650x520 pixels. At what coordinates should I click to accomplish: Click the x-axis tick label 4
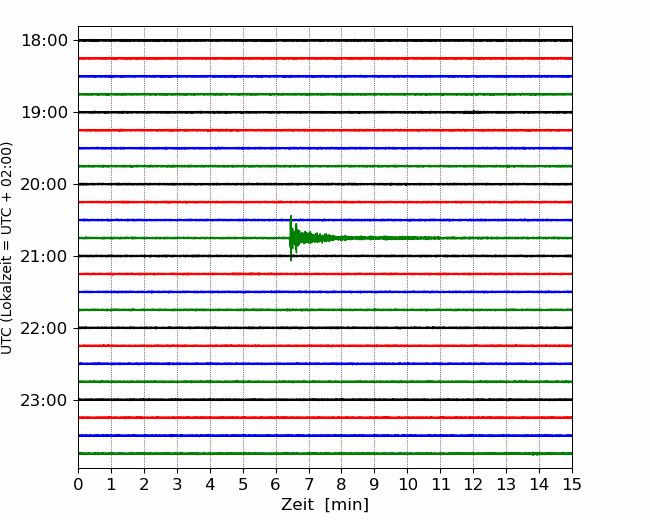pos(210,484)
